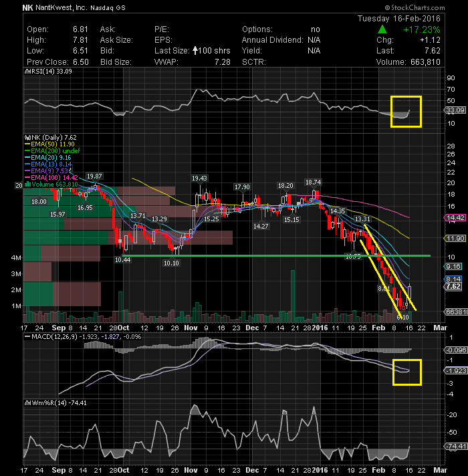Click the volume bars icon in the legend
468x476 pixels.
pos(27,185)
